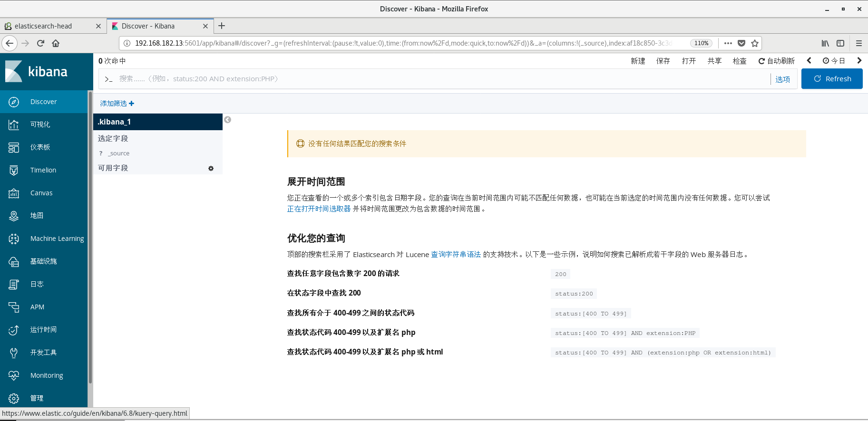
Task: Open the Timelion icon in sidebar
Action: (14, 170)
